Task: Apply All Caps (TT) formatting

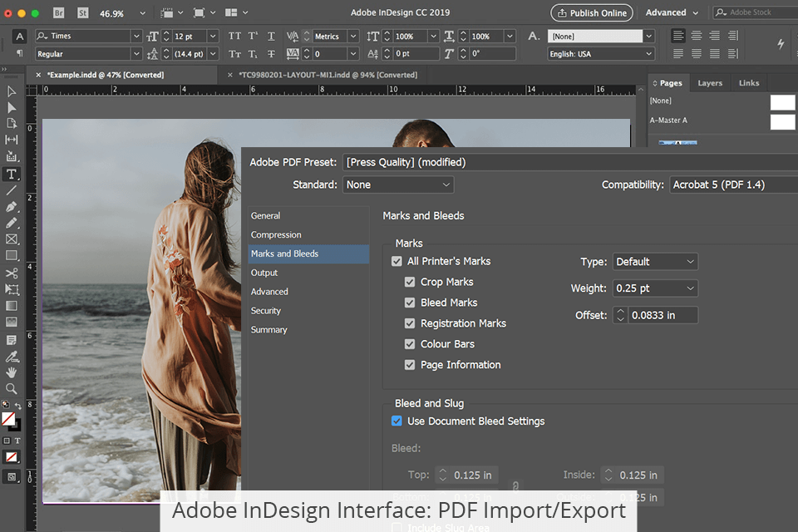Action: click(234, 36)
